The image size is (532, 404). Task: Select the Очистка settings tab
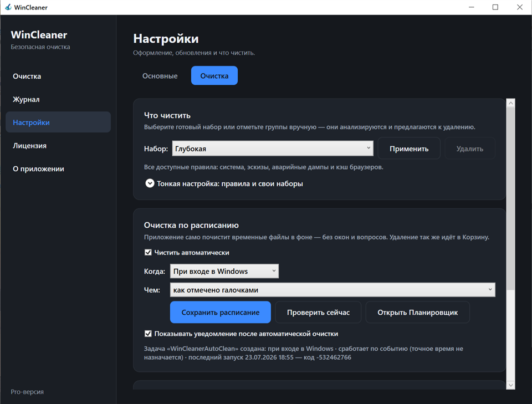pos(214,75)
